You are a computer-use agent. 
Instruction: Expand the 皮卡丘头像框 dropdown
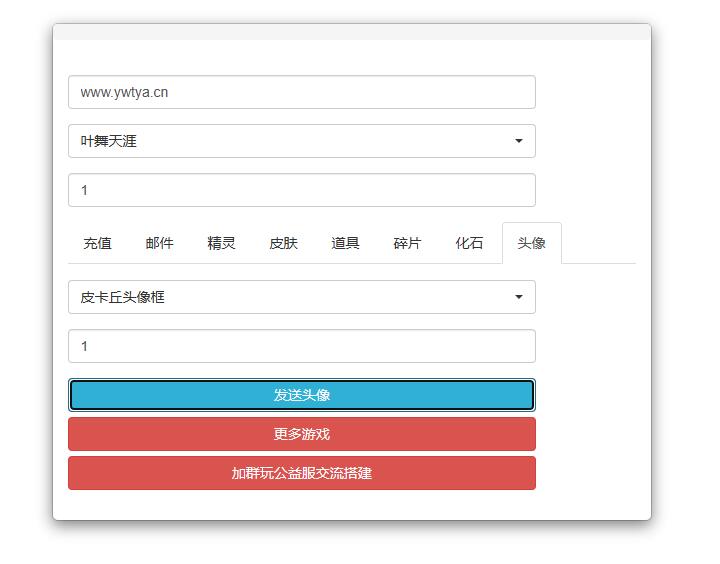(x=302, y=297)
